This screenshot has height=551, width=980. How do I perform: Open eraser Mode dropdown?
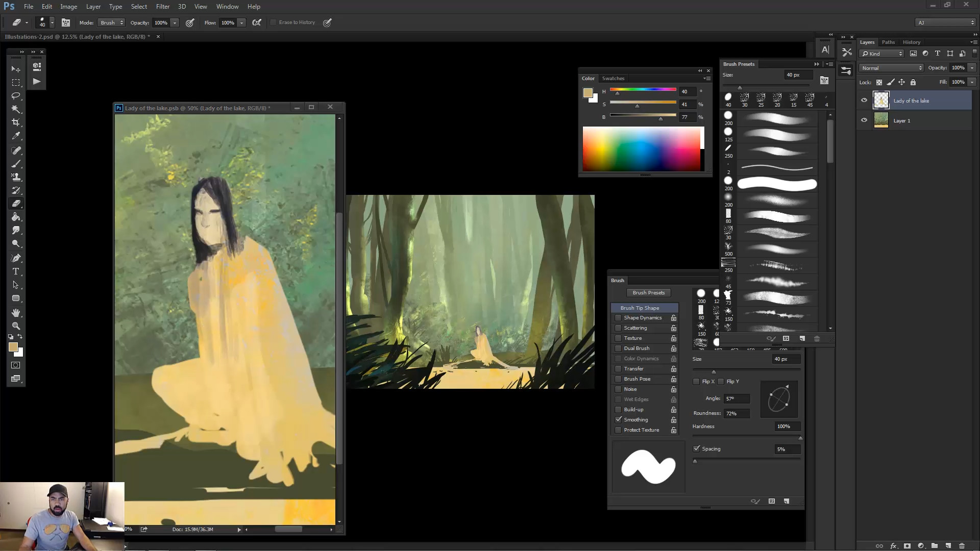click(112, 22)
